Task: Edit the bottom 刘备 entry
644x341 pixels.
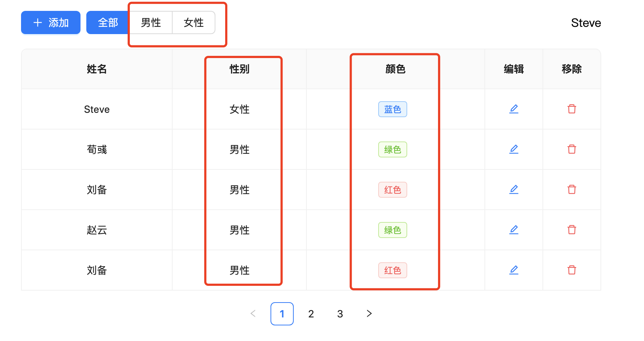Action: pos(513,270)
